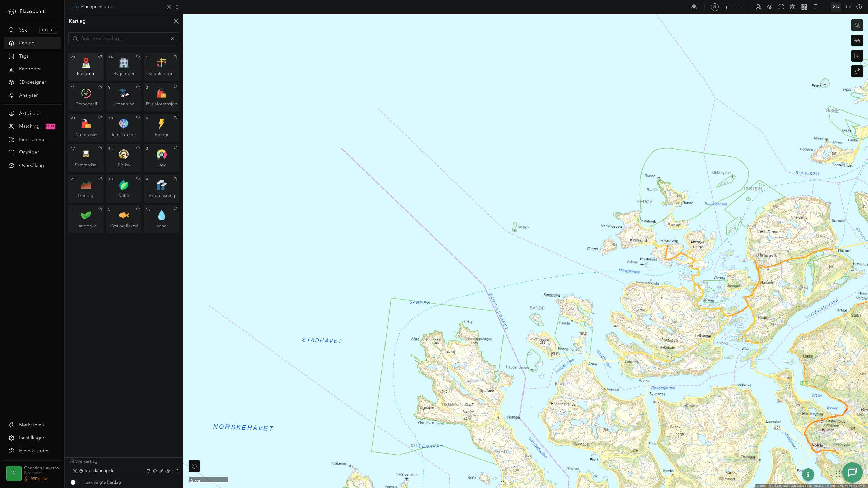Open the Forurensning layer category
The image size is (868, 488).
(161, 188)
